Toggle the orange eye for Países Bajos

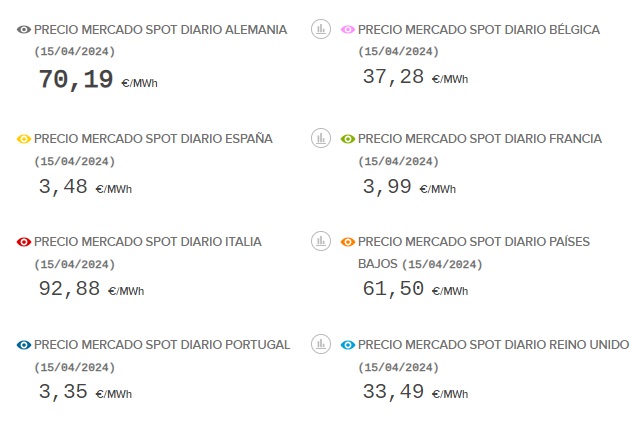(x=347, y=242)
